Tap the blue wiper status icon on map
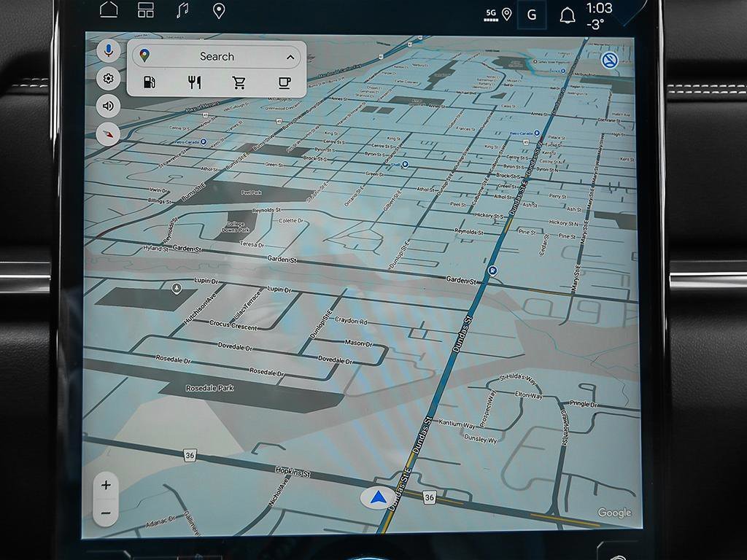 (609, 61)
